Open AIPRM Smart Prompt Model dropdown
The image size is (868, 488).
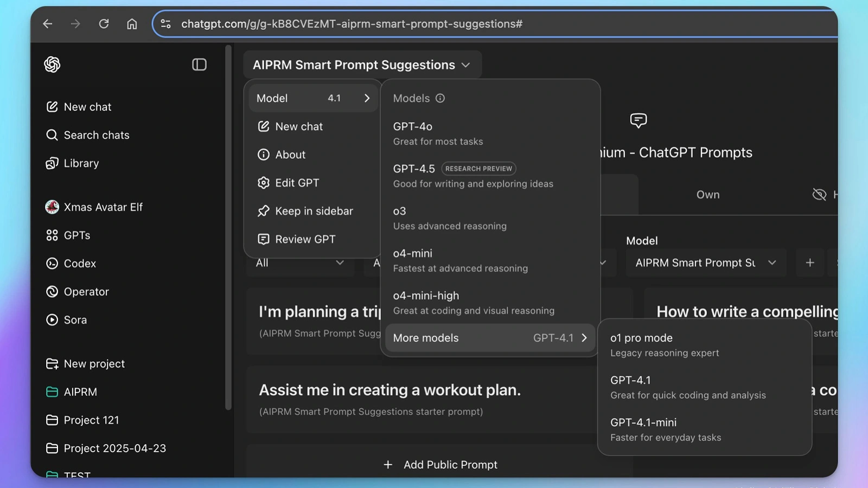706,263
